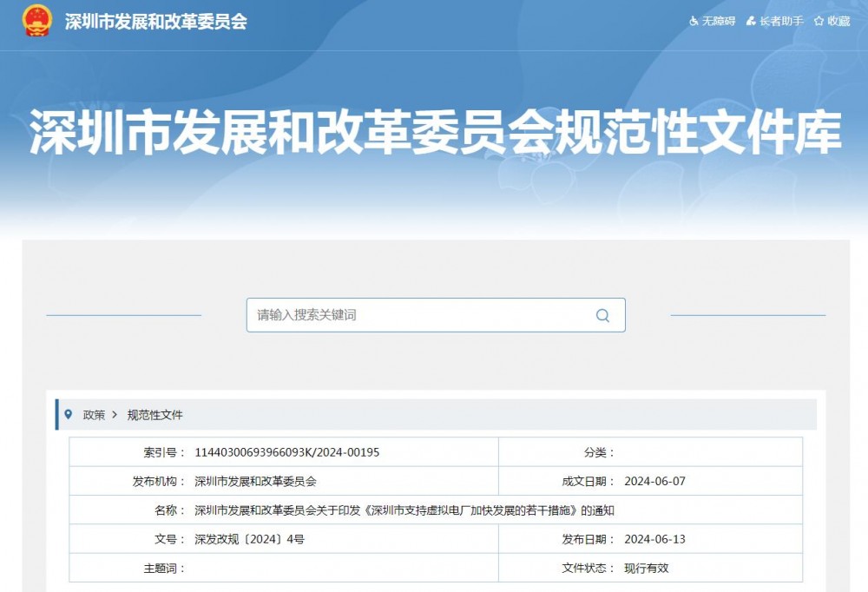Click the national emblem logo

(x=37, y=21)
